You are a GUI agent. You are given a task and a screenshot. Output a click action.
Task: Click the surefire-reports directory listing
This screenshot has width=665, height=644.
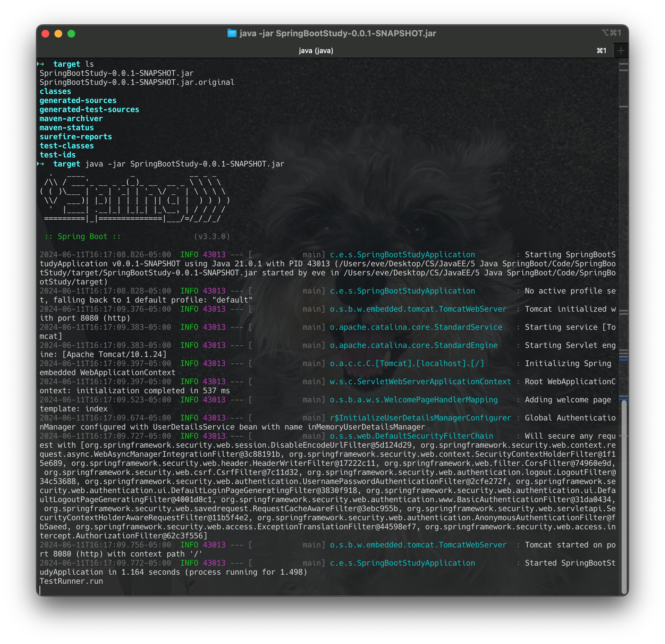76,137
